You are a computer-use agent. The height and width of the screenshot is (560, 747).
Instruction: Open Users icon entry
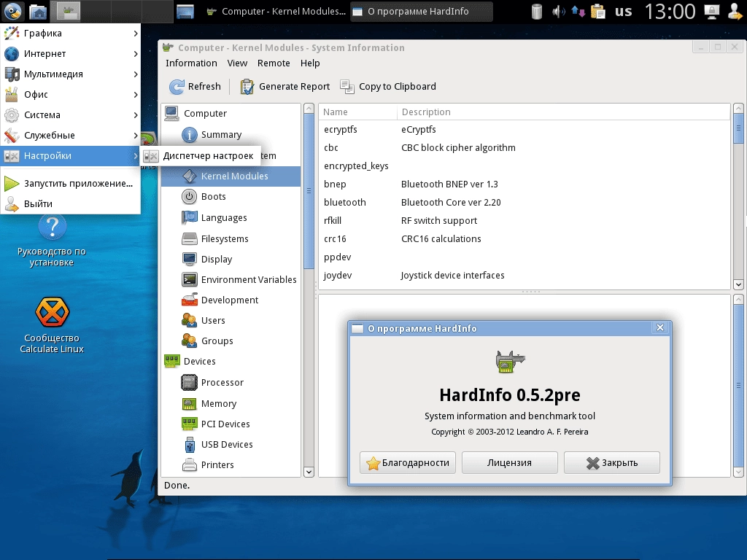click(x=189, y=321)
